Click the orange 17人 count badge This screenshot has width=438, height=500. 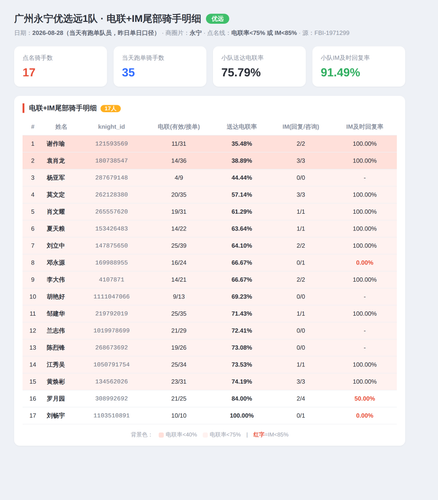[110, 109]
